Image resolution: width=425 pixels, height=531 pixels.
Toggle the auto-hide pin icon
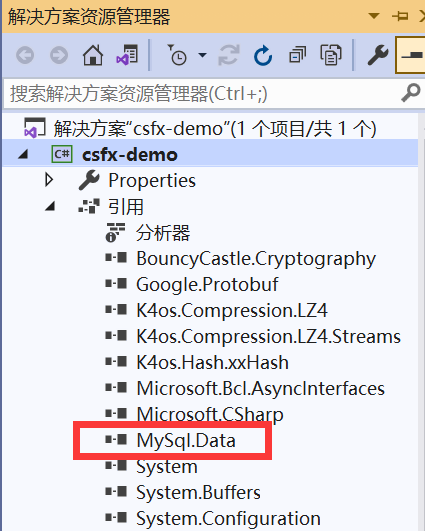coord(400,16)
